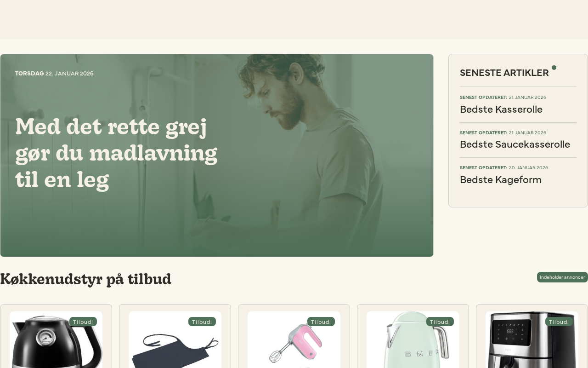The image size is (588, 368).
Task: Click the Tilbud! badge on the black kettle
Action: (x=83, y=322)
